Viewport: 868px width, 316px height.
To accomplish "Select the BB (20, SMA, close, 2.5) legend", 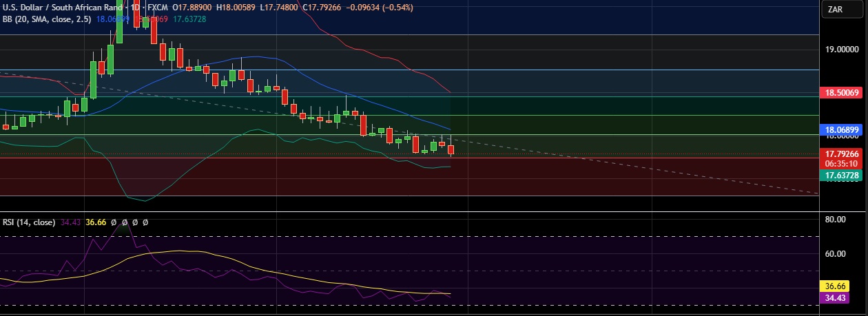I will (x=47, y=19).
